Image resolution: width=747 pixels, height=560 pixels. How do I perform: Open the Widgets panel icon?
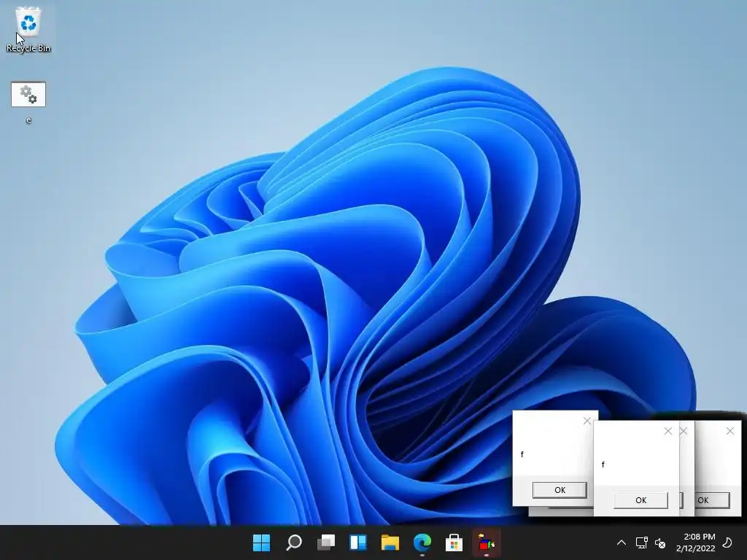[x=357, y=542]
